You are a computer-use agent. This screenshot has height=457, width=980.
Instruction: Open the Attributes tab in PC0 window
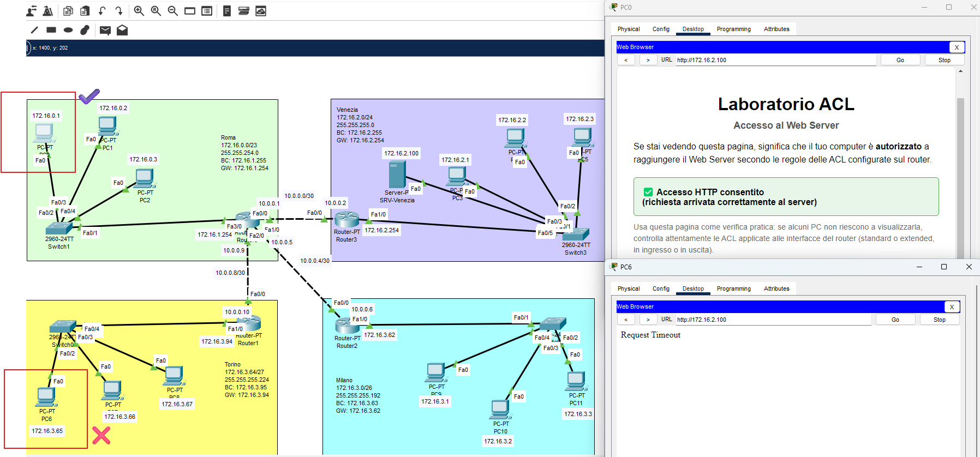[x=776, y=29]
